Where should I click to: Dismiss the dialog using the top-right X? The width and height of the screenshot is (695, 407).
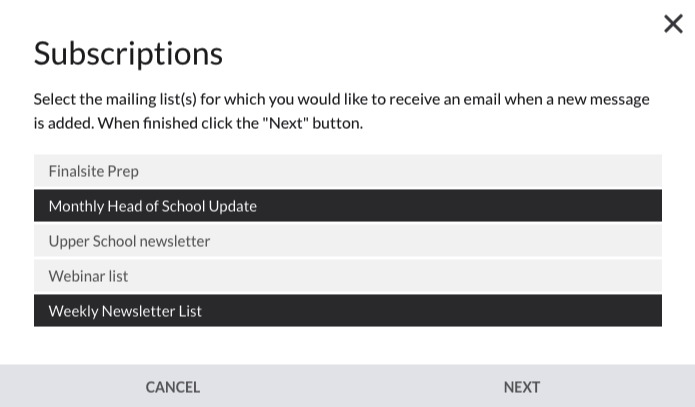tap(673, 23)
